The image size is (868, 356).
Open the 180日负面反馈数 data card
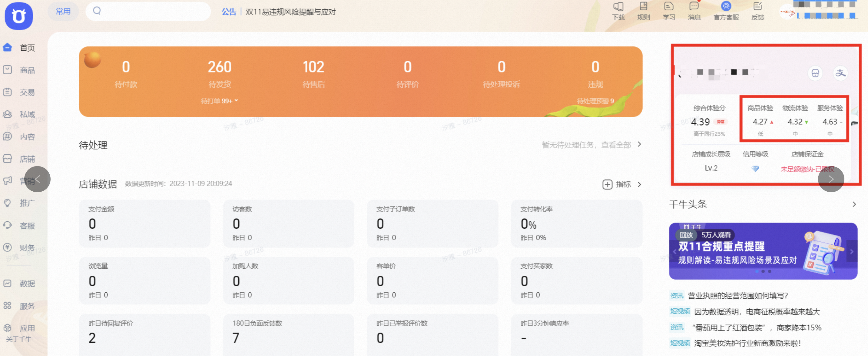[288, 335]
